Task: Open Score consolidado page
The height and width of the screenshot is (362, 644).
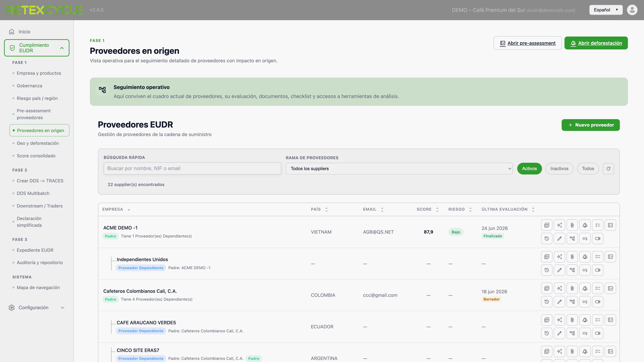Action: [36, 156]
